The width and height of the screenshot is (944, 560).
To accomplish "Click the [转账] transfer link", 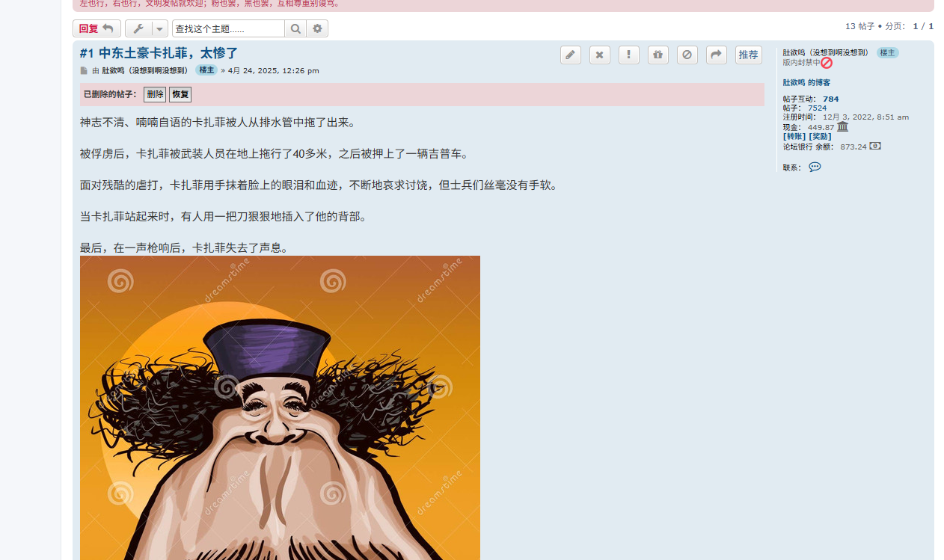I will coord(795,136).
